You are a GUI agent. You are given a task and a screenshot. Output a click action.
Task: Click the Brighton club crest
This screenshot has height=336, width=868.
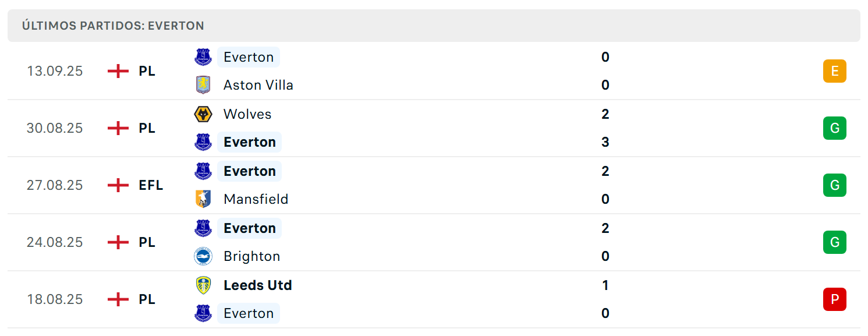(203, 256)
